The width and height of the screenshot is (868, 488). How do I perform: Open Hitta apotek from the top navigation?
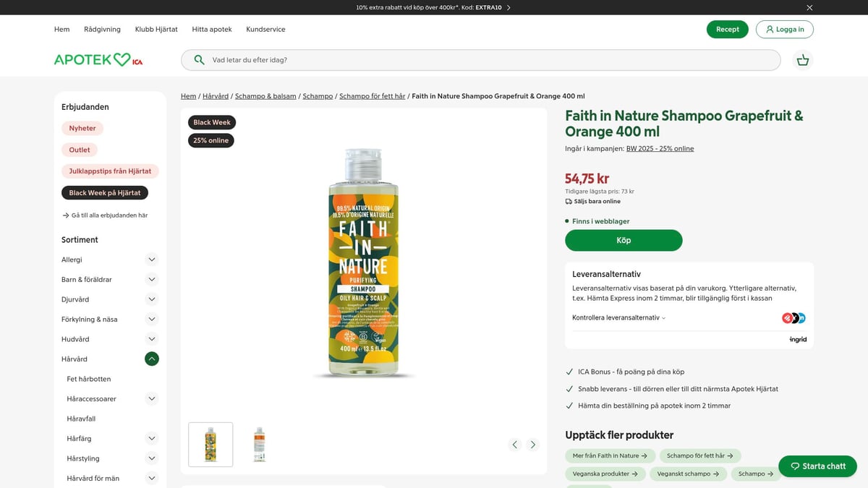click(x=211, y=29)
